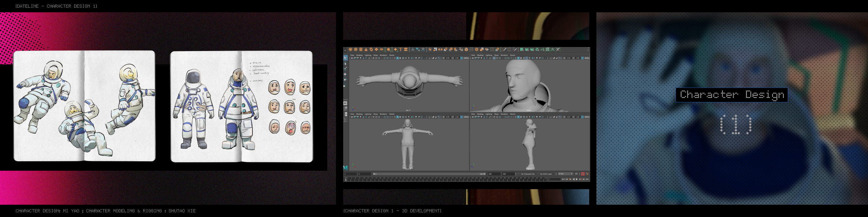
Task: Click the current frame field by playback
Action: (x=554, y=179)
